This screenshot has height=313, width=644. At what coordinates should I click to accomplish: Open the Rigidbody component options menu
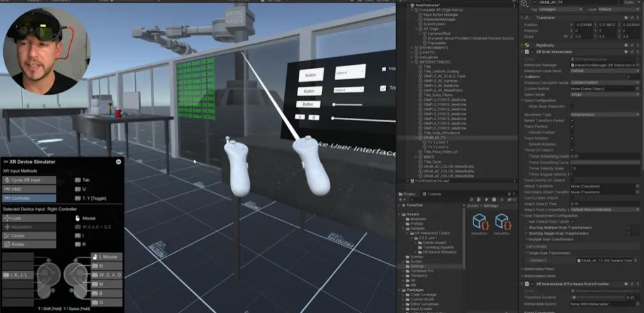click(638, 45)
